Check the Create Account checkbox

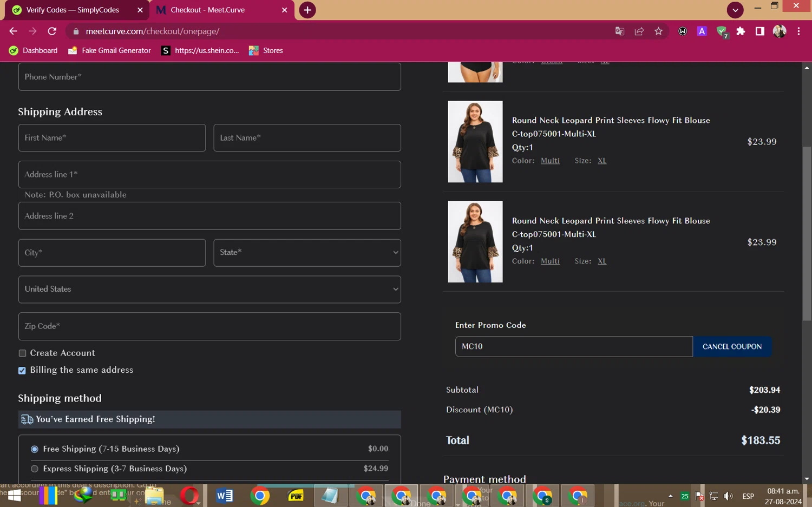22,353
